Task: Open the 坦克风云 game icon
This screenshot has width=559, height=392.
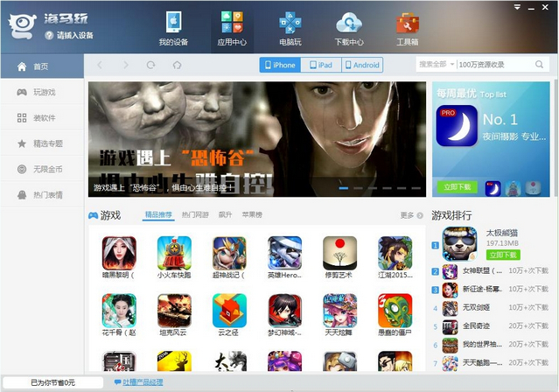Action: (x=174, y=311)
